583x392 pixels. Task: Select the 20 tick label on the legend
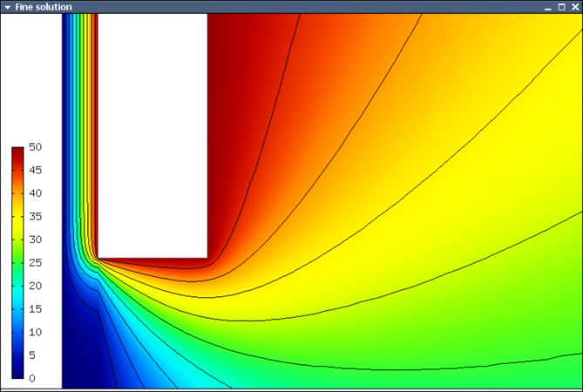pos(34,286)
